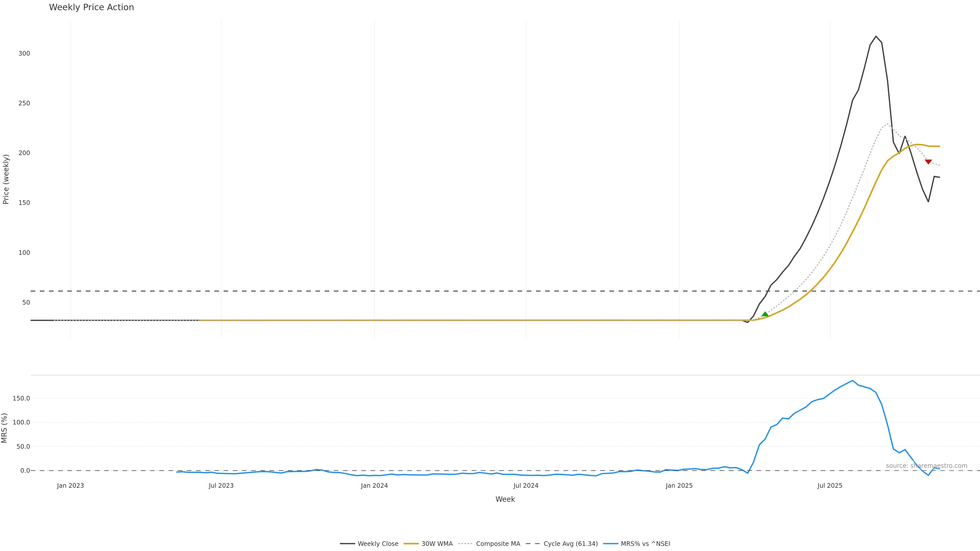Click the 300 price axis tick label

[24, 54]
